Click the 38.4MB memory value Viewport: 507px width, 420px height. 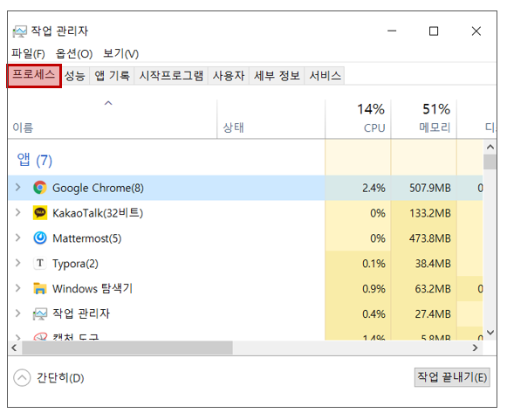[433, 264]
